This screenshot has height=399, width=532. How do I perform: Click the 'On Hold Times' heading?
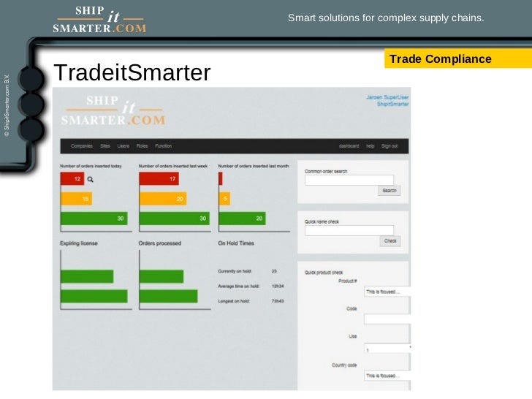click(236, 243)
